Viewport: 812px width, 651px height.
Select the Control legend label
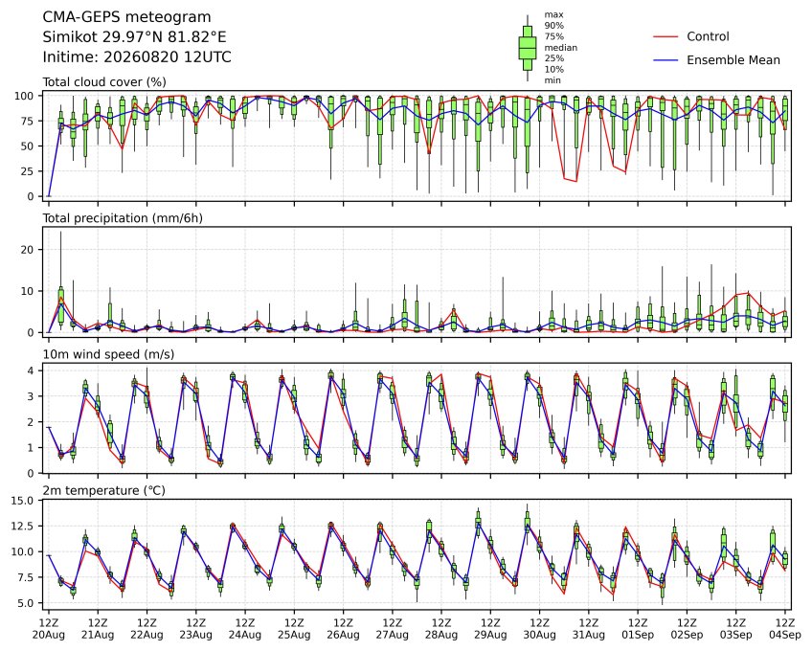coord(708,36)
